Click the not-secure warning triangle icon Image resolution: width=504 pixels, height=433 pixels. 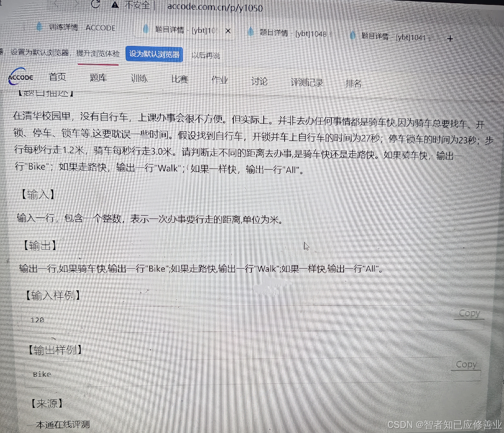(x=115, y=5)
